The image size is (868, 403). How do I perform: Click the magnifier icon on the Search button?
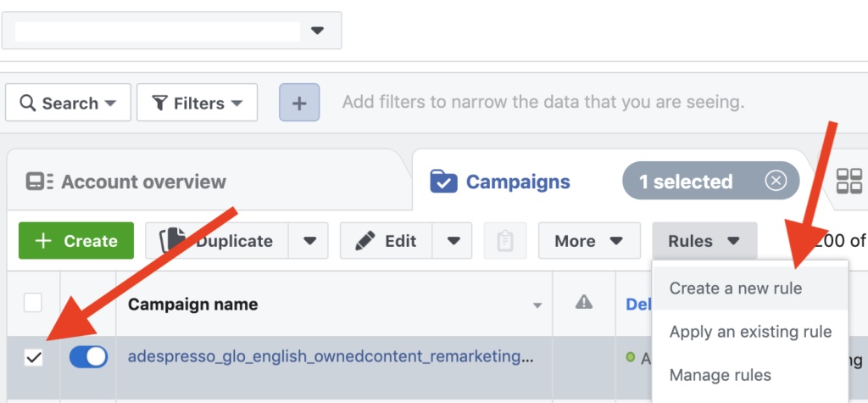[x=27, y=104]
